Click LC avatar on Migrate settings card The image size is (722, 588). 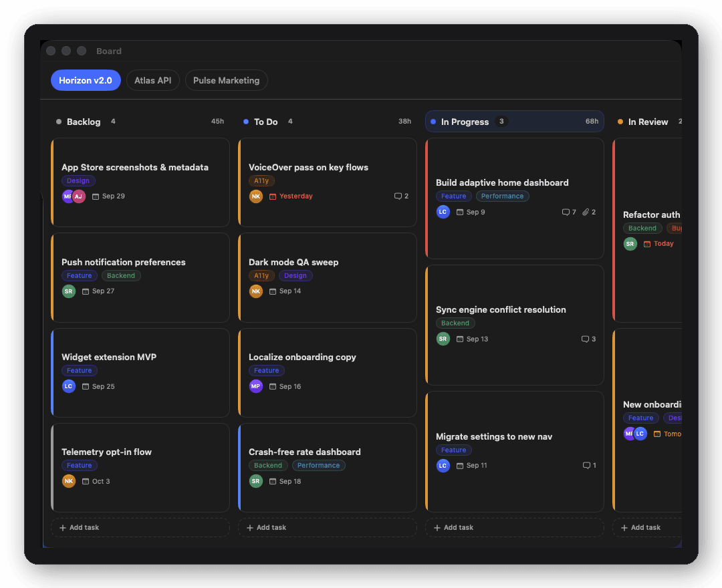443,466
